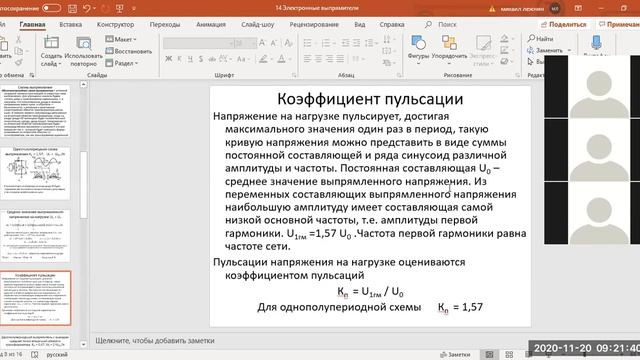Open the Вид ribbon tab

(360, 24)
